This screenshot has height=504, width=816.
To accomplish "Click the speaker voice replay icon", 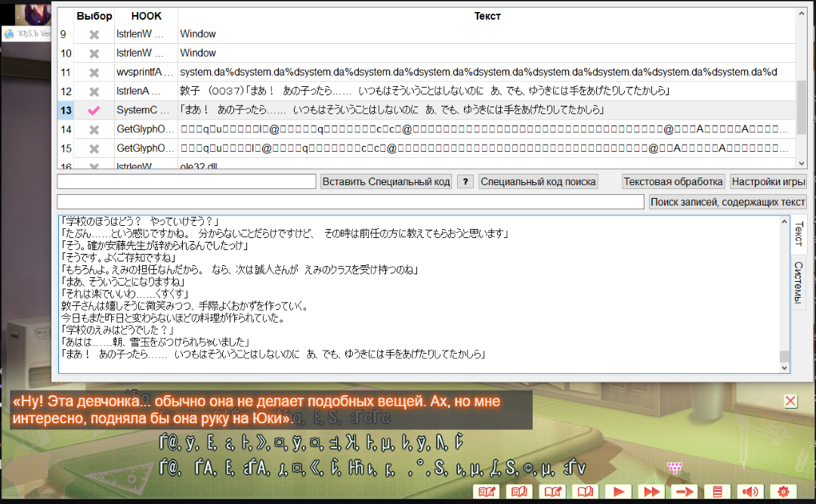I will (x=750, y=491).
